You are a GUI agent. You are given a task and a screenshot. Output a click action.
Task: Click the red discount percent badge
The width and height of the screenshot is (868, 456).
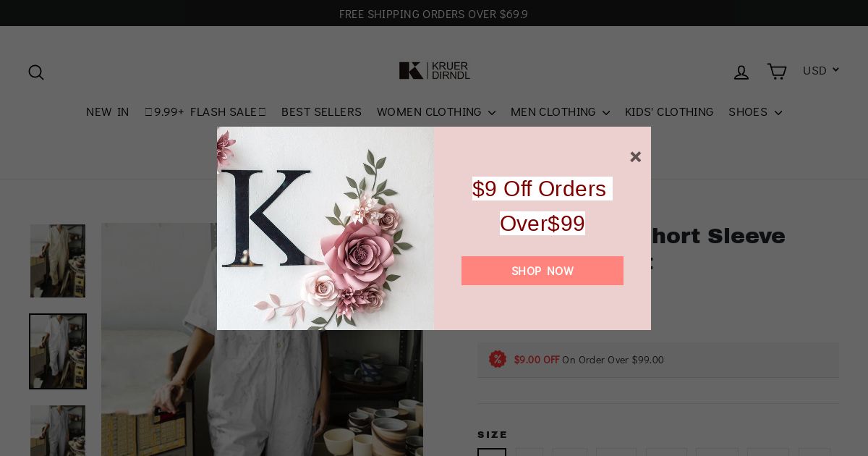[498, 359]
